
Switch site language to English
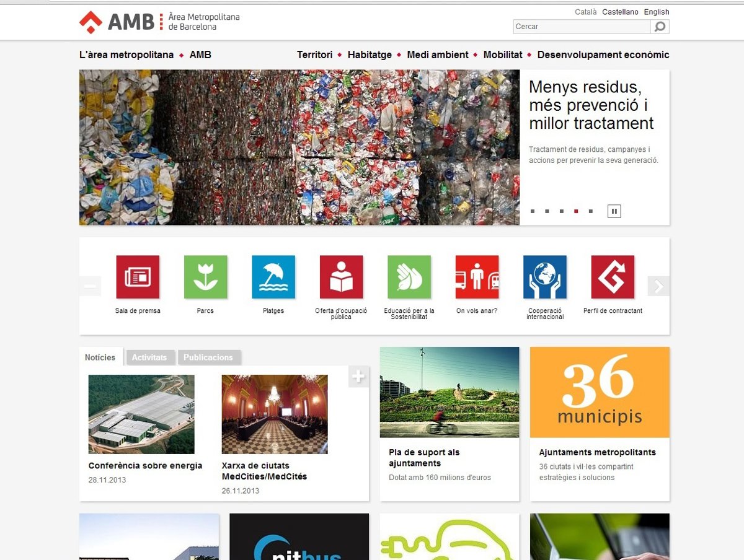click(x=657, y=12)
